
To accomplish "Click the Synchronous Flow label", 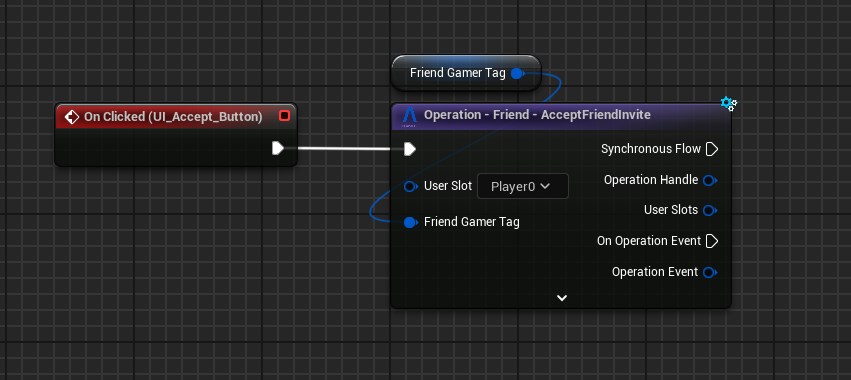I will 651,149.
